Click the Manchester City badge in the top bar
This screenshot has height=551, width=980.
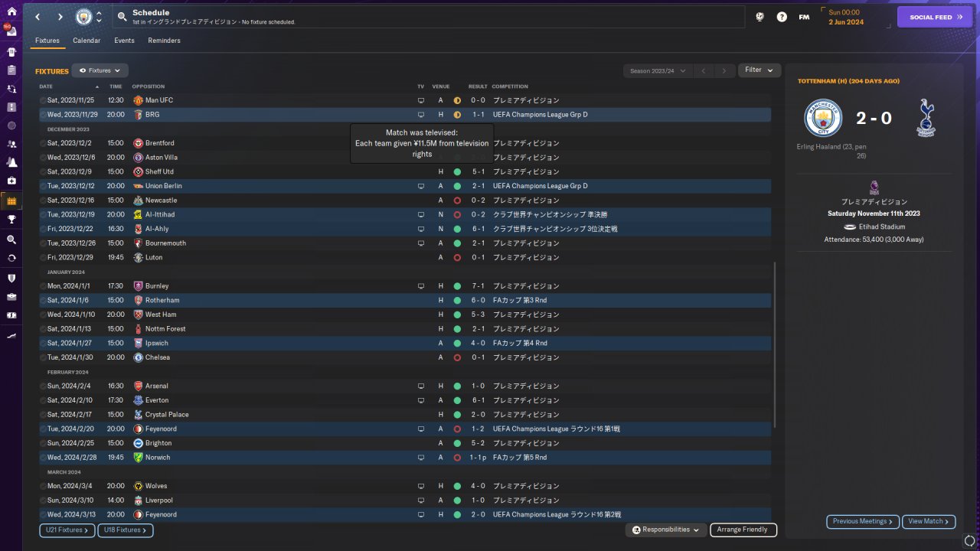click(x=83, y=17)
